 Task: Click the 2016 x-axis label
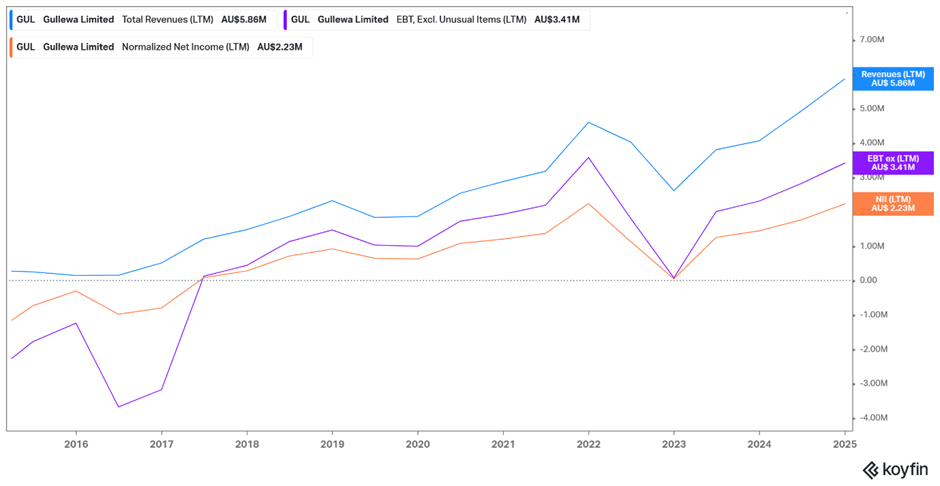click(76, 445)
